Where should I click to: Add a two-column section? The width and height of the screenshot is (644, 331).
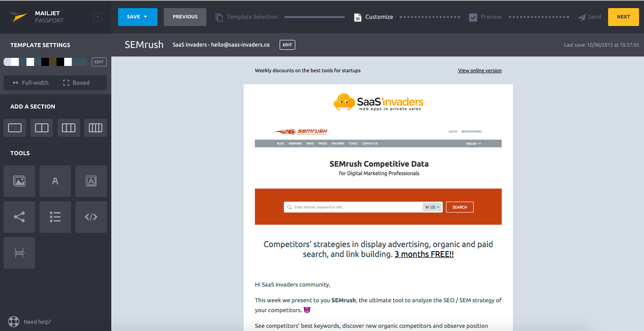pyautogui.click(x=42, y=128)
